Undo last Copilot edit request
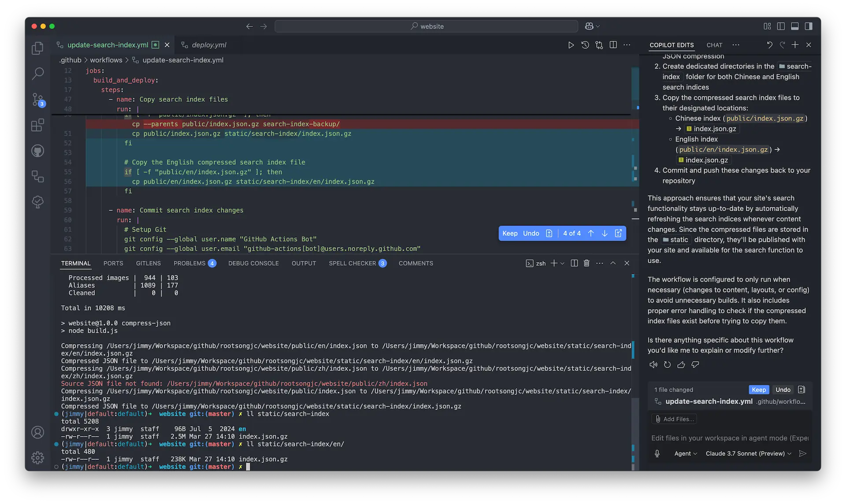Viewport: 846px width, 504px height. coord(769,45)
